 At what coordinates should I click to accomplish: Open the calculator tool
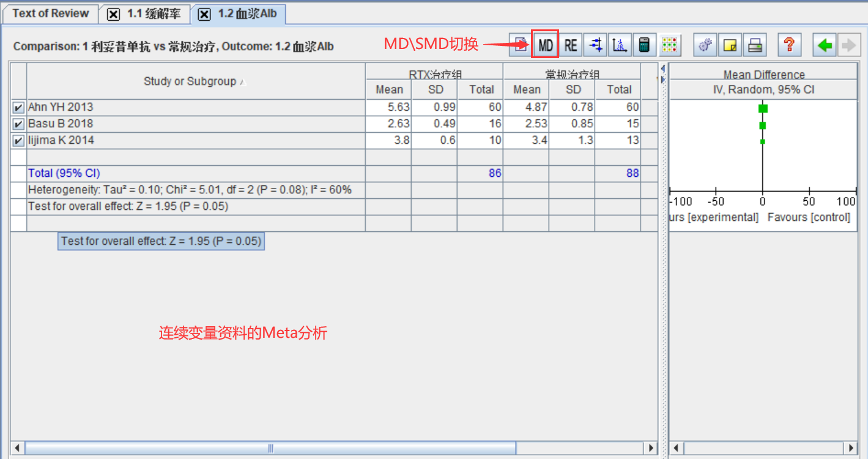click(644, 44)
